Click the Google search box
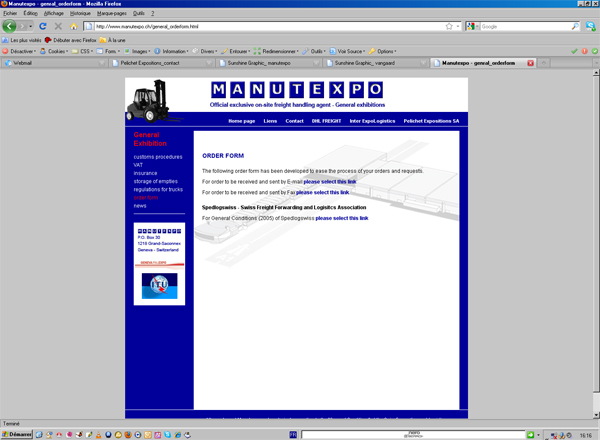Image resolution: width=600 pixels, height=440 pixels. pos(526,26)
